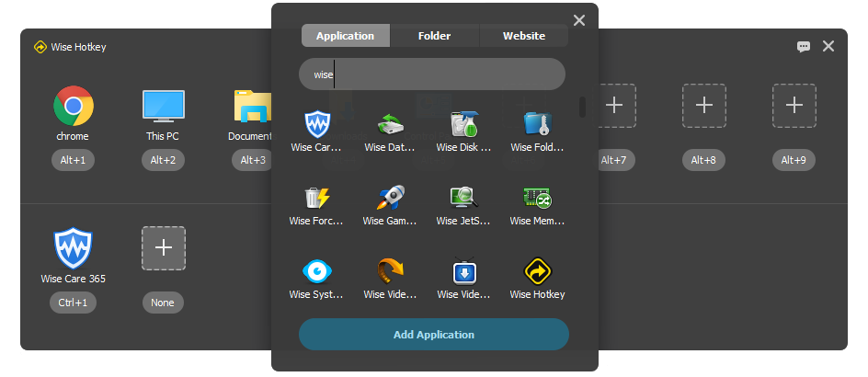Screen dimensions: 868x377
Task: Open the Documents folder shortcut icon
Action: click(x=253, y=106)
